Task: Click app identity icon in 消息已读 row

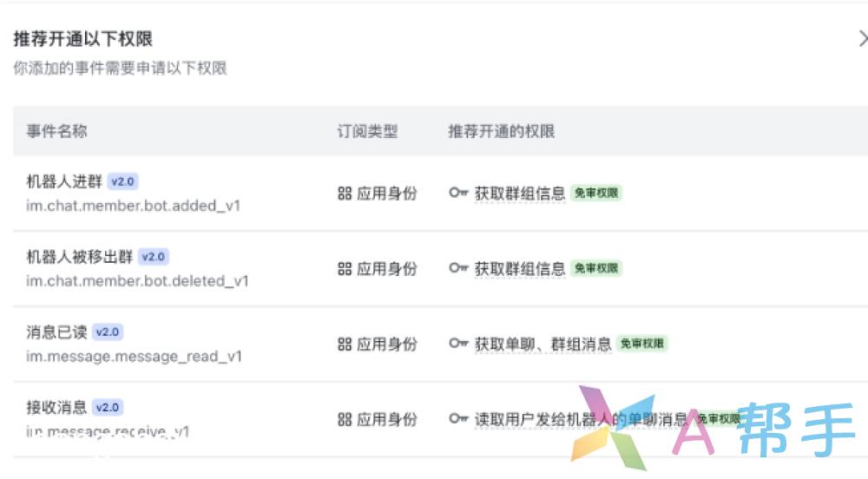Action: [x=345, y=344]
